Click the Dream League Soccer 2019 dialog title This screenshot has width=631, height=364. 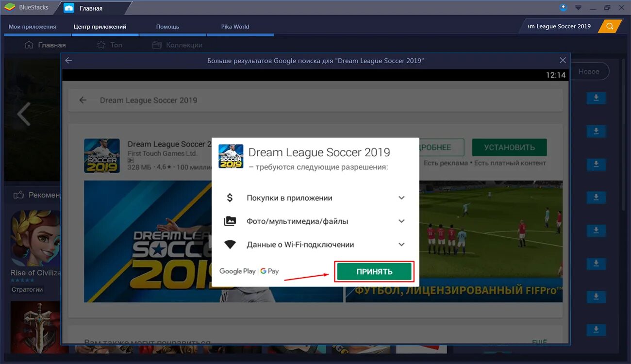pos(319,152)
